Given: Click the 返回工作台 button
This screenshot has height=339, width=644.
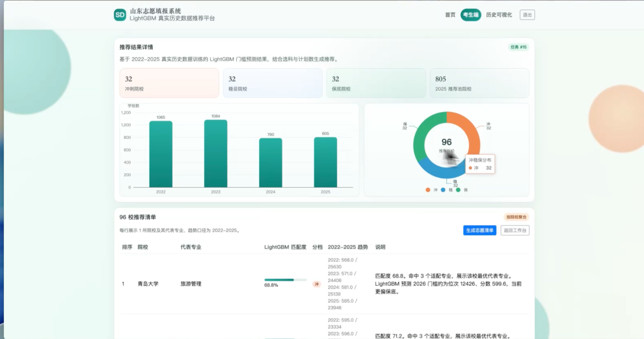Looking at the screenshot, I should [515, 230].
